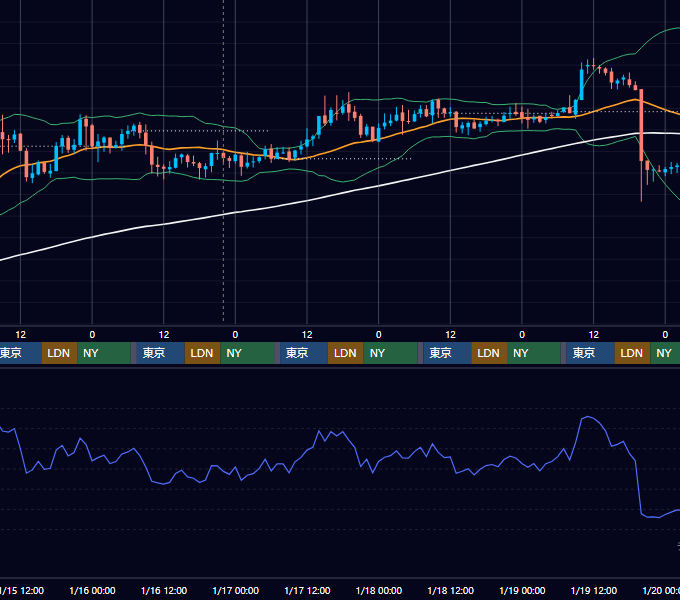
Task: Select the LDN session block on 1/18
Action: (x=489, y=353)
